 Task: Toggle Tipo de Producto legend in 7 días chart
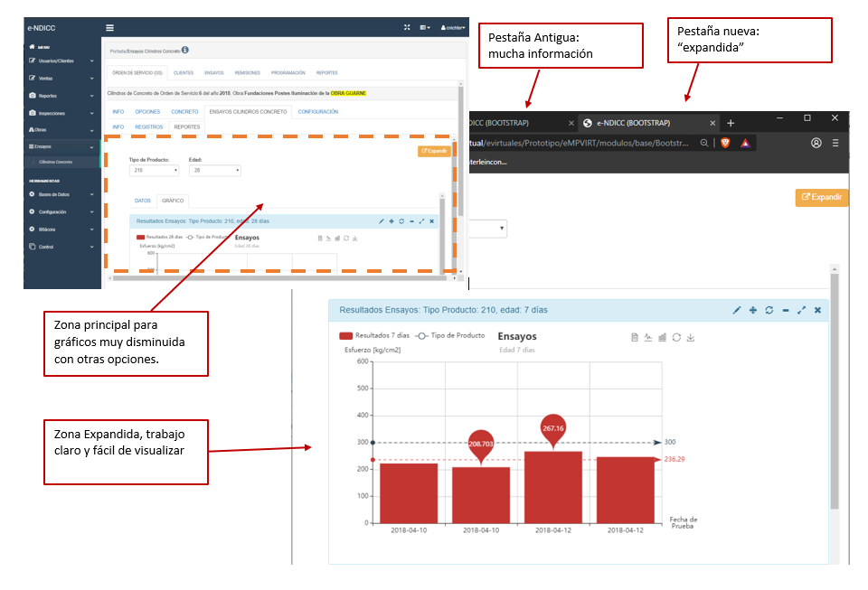(x=449, y=335)
